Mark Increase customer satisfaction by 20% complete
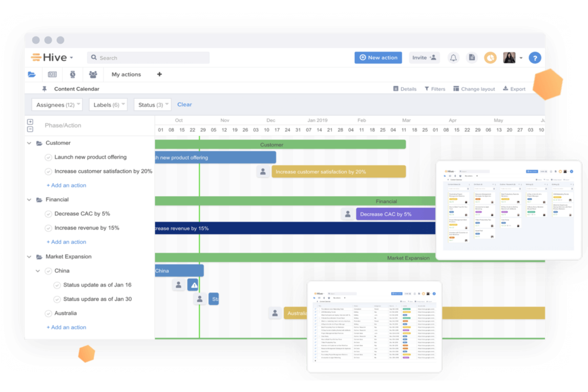 pos(48,172)
